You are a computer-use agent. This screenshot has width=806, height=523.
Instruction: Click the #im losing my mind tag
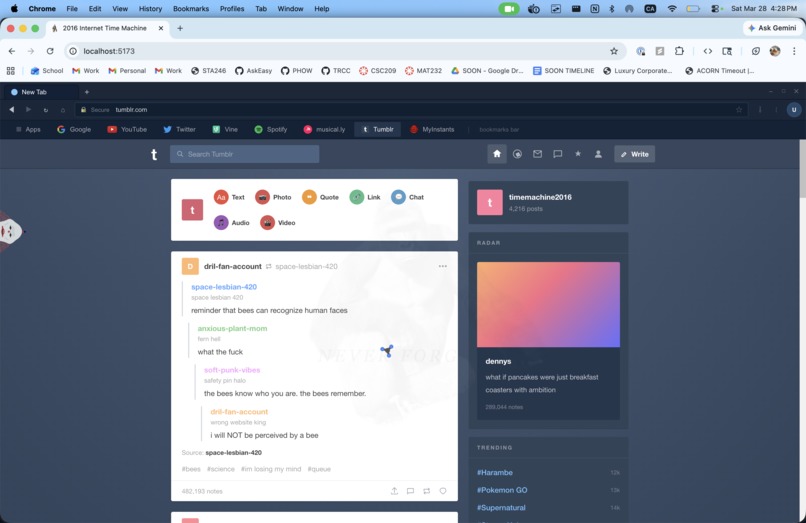271,469
